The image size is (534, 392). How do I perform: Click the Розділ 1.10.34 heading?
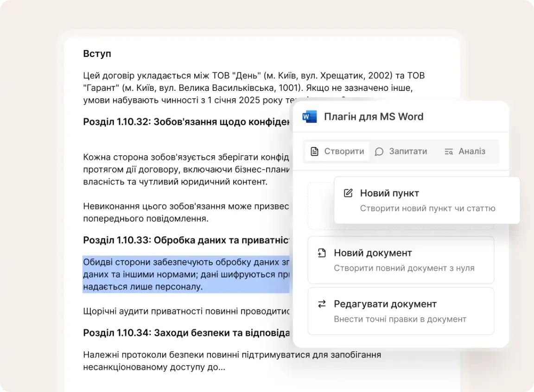186,333
